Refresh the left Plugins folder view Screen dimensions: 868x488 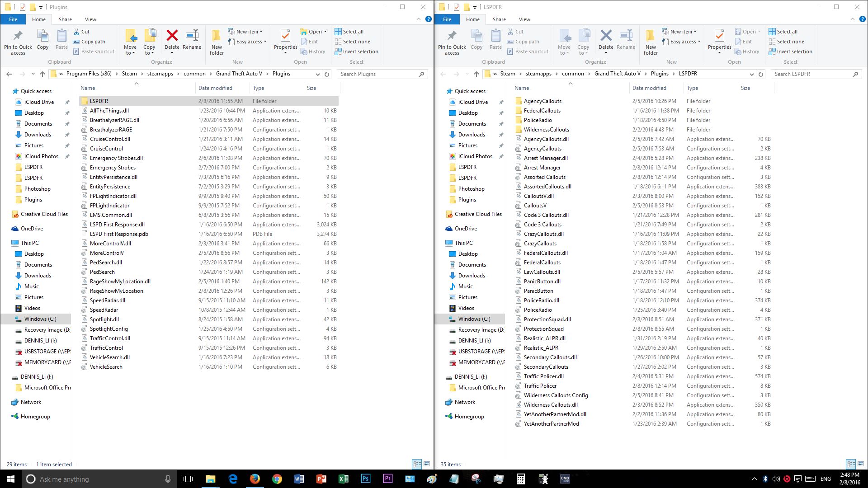click(x=327, y=74)
